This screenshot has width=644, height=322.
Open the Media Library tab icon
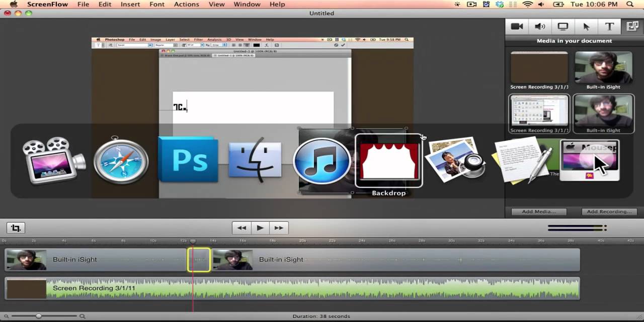(x=632, y=27)
